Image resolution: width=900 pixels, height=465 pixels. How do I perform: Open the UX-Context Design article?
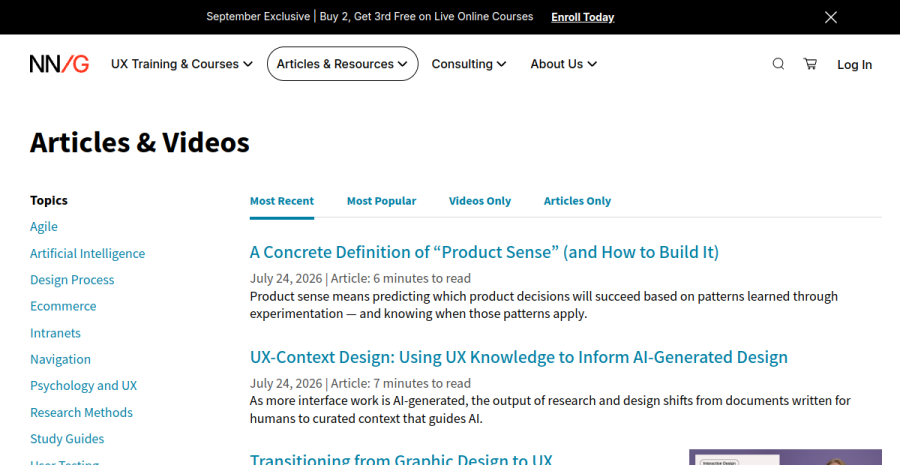pyautogui.click(x=518, y=357)
